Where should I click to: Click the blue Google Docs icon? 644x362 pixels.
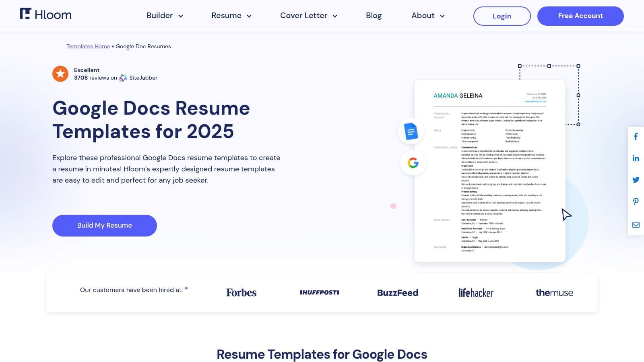(411, 132)
